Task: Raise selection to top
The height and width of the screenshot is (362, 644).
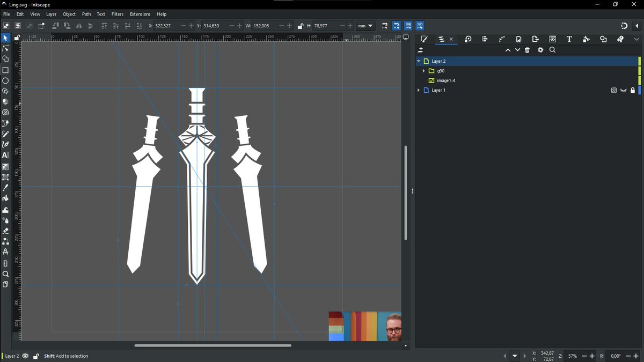Action: coord(105,26)
